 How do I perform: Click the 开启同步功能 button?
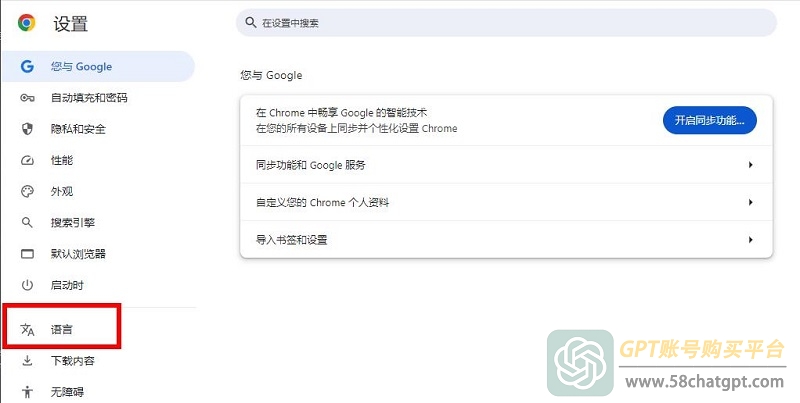(710, 120)
